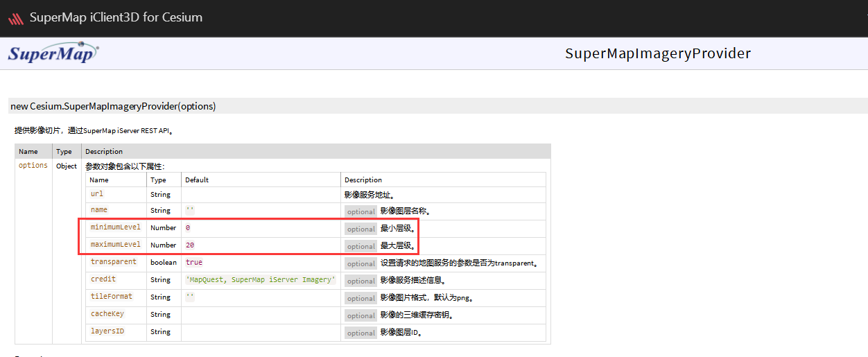Select the 影像图层ID description
This screenshot has height=357, width=868.
point(401,332)
